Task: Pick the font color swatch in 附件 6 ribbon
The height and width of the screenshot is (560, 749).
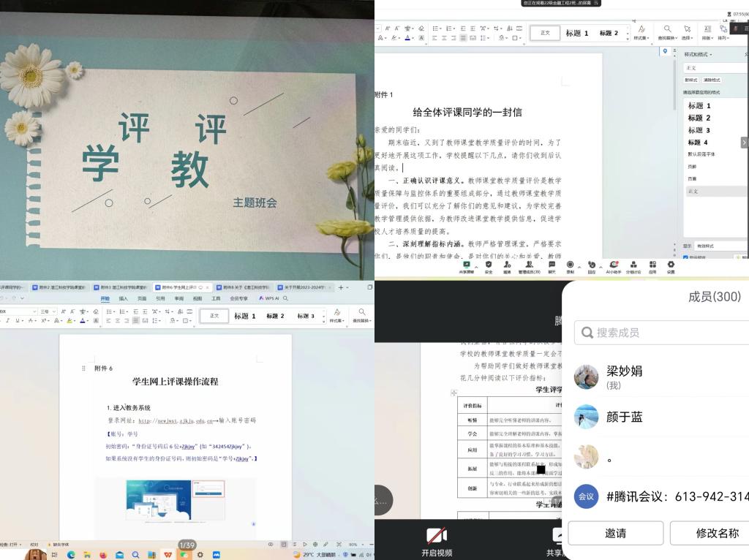Action: (x=83, y=321)
